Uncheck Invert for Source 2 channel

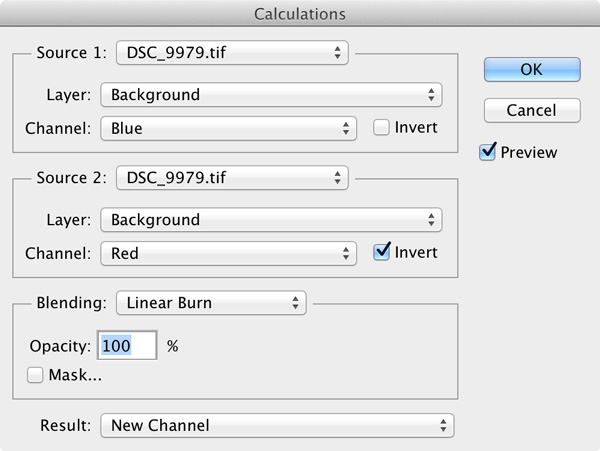click(x=381, y=253)
